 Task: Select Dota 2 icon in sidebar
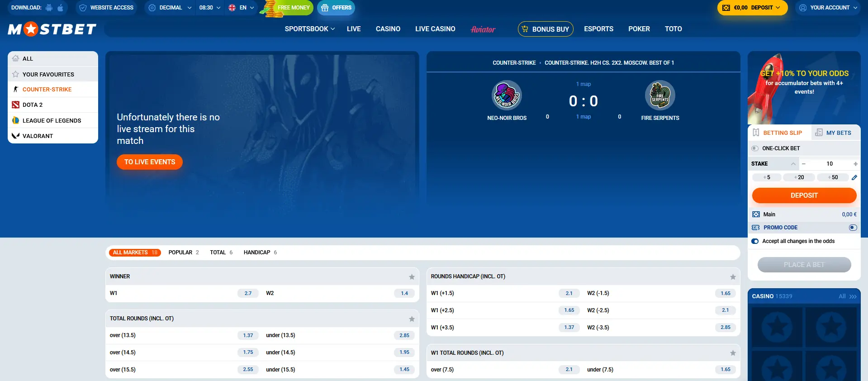15,105
